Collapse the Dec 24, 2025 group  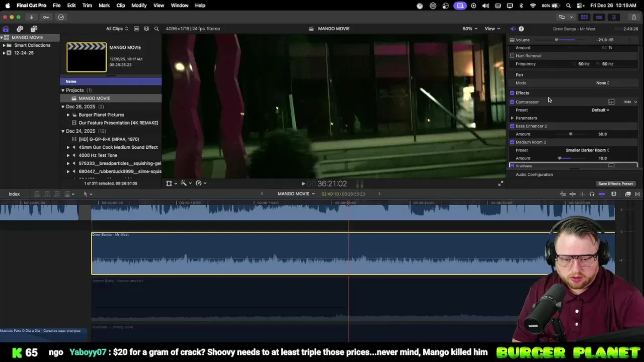[63, 131]
